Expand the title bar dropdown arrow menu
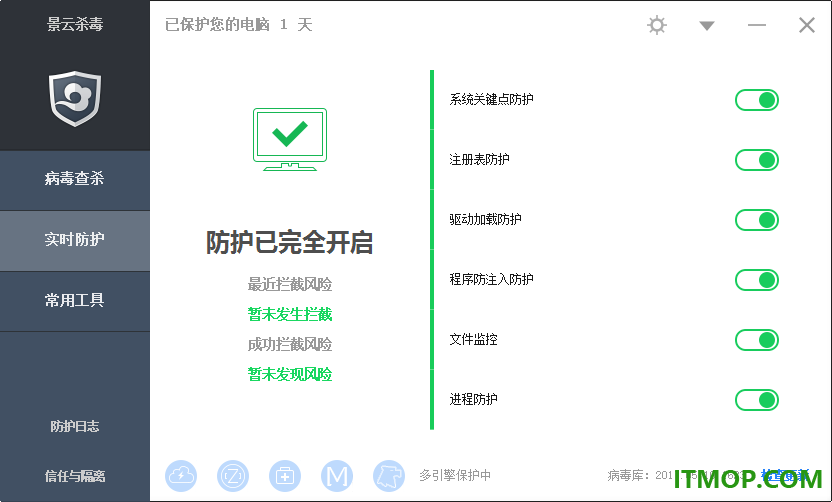This screenshot has height=502, width=832. point(706,25)
